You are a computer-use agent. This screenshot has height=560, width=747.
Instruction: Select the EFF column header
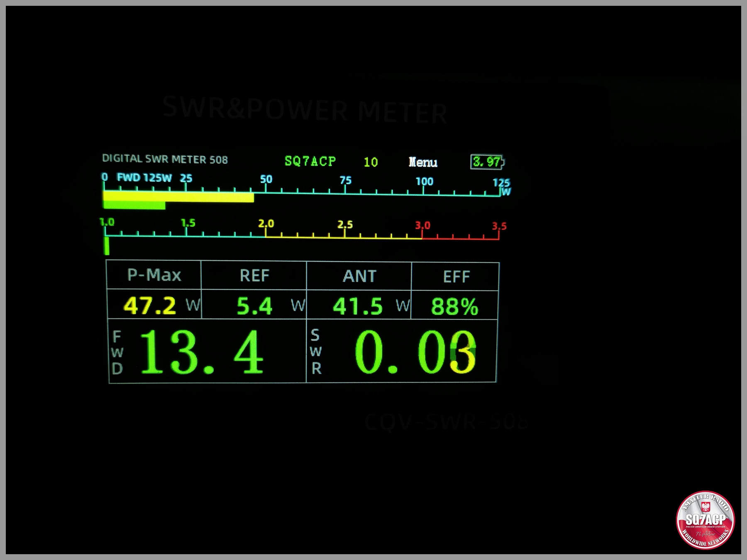tap(456, 277)
